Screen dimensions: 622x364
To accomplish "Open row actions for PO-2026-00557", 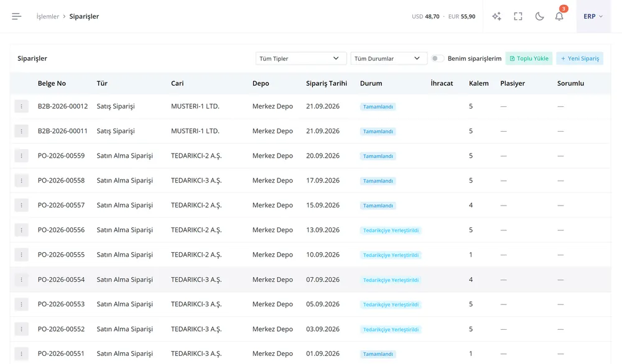I will (x=21, y=205).
